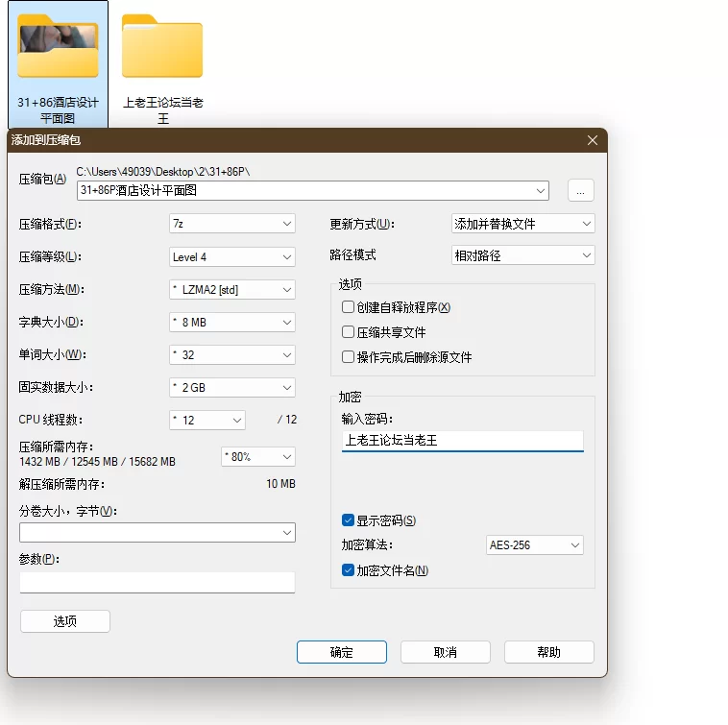The height and width of the screenshot is (725, 728).
Task: Enable 压缩共享文件 checkbox
Action: click(348, 332)
